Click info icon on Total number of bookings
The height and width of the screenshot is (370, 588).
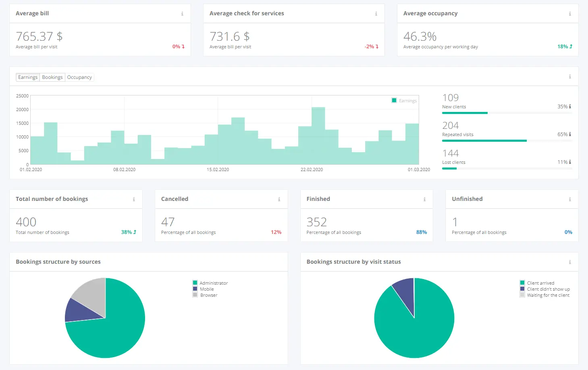(x=134, y=199)
